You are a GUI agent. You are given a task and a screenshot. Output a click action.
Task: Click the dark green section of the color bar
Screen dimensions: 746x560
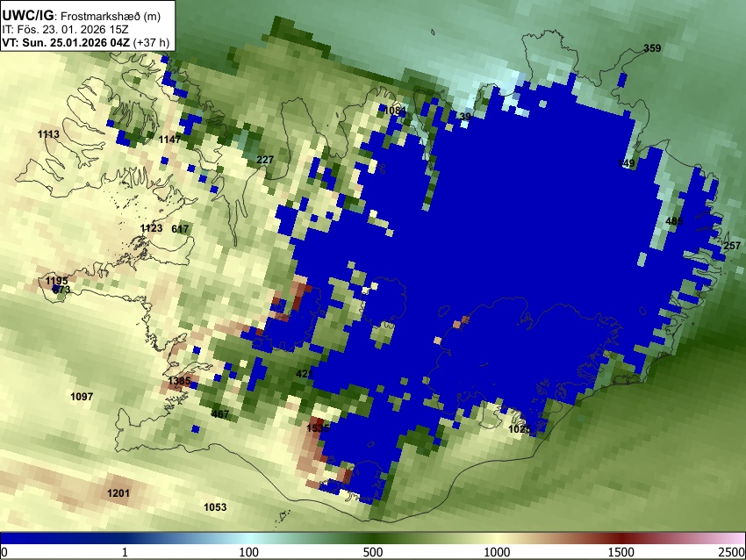coord(373,538)
